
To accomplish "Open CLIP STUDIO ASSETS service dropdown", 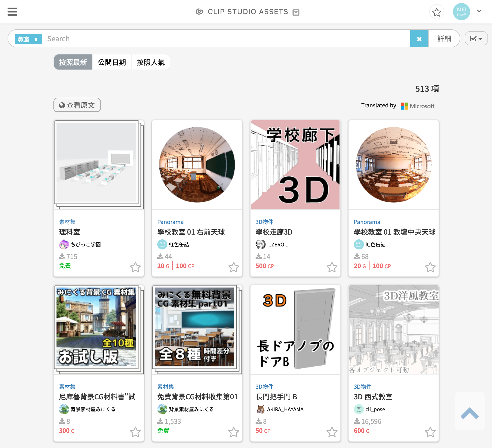I will pyautogui.click(x=296, y=12).
